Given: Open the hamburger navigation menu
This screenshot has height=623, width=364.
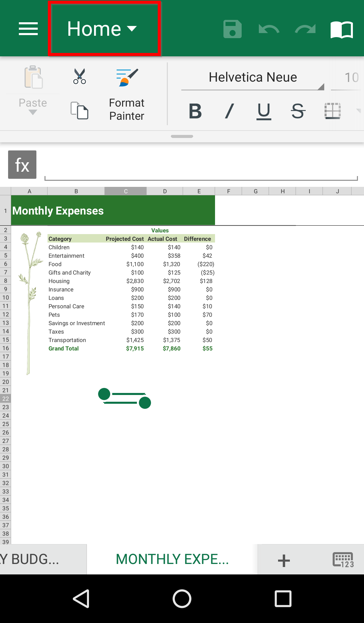Looking at the screenshot, I should coord(28,29).
